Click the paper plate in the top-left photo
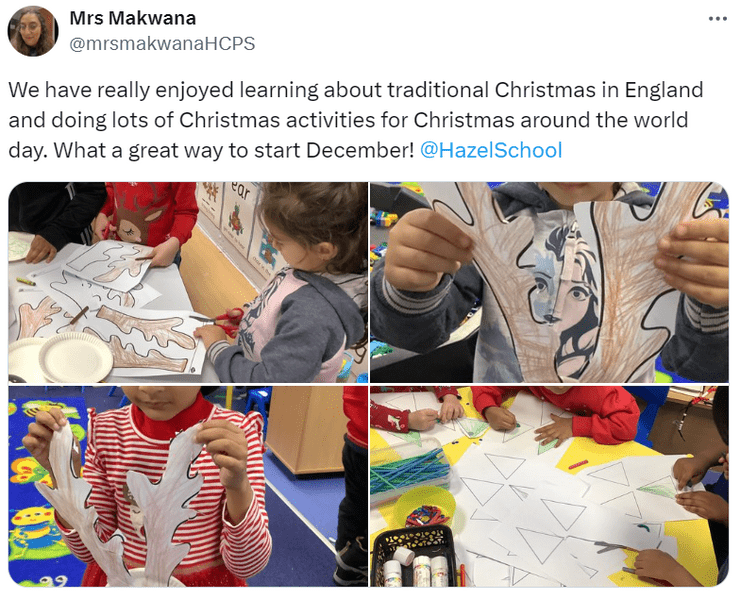 (x=76, y=357)
